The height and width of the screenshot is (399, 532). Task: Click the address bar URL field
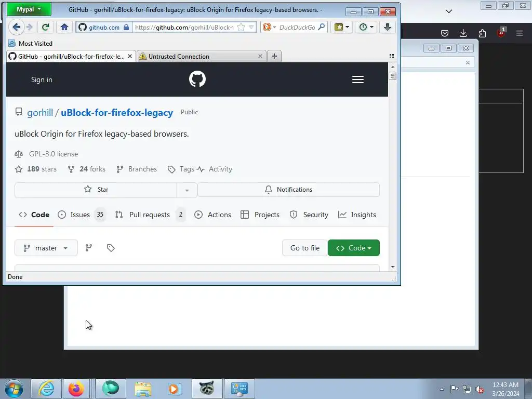[184, 27]
